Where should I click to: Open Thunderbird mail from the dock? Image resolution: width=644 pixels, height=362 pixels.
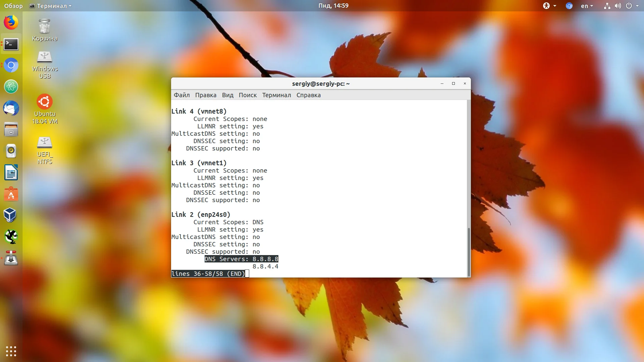pos(11,108)
